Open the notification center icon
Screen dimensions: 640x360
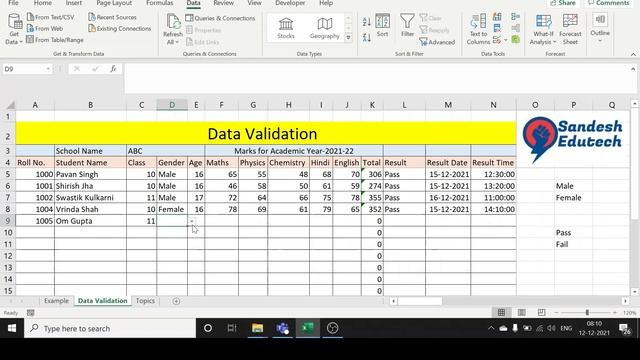pos(624,328)
